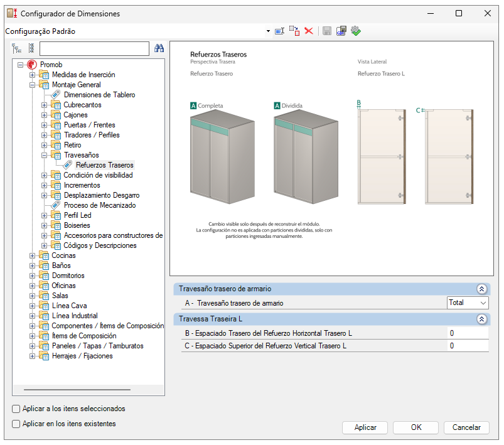504x445 pixels.
Task: Click the folder icon beside Cajones
Action: pyautogui.click(x=56, y=115)
